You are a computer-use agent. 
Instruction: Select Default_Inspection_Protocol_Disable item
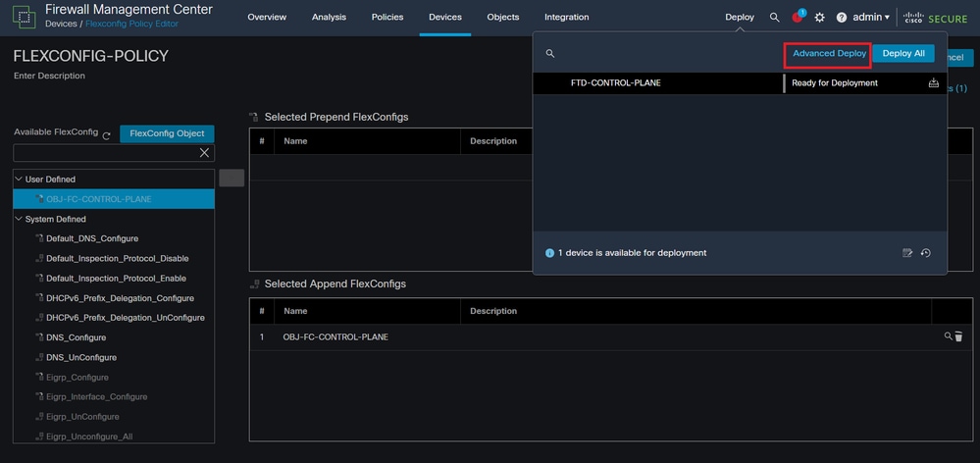point(118,258)
